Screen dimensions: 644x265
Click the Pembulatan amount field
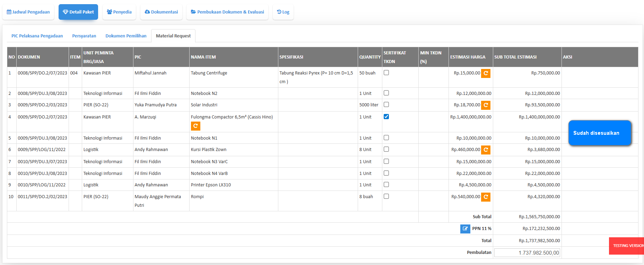[527, 253]
